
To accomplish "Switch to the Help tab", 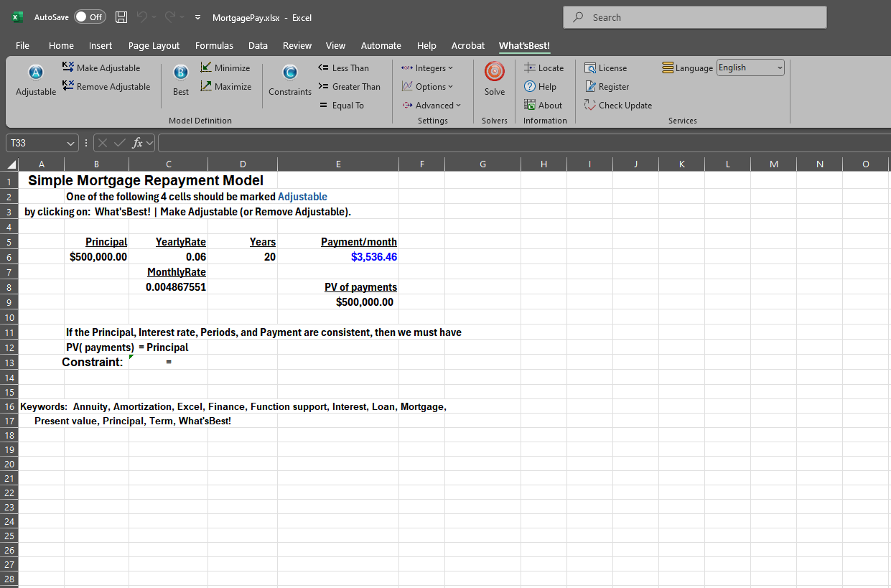I will 426,45.
